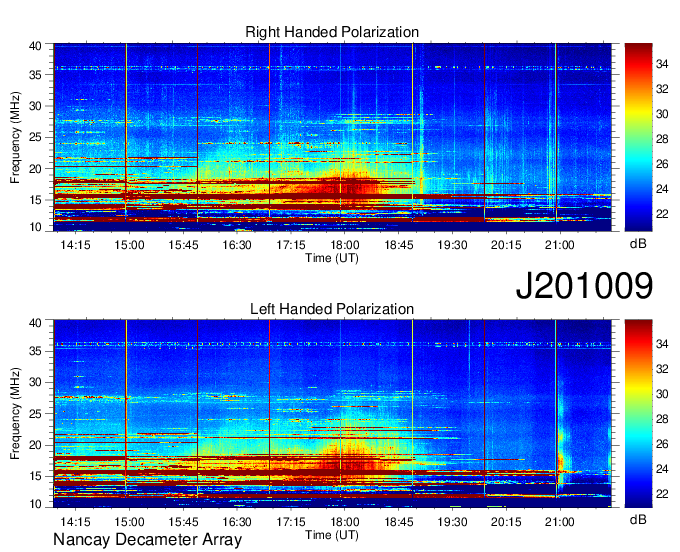
Task: Click the color bar beside Right Handed plot
Action: (638, 137)
